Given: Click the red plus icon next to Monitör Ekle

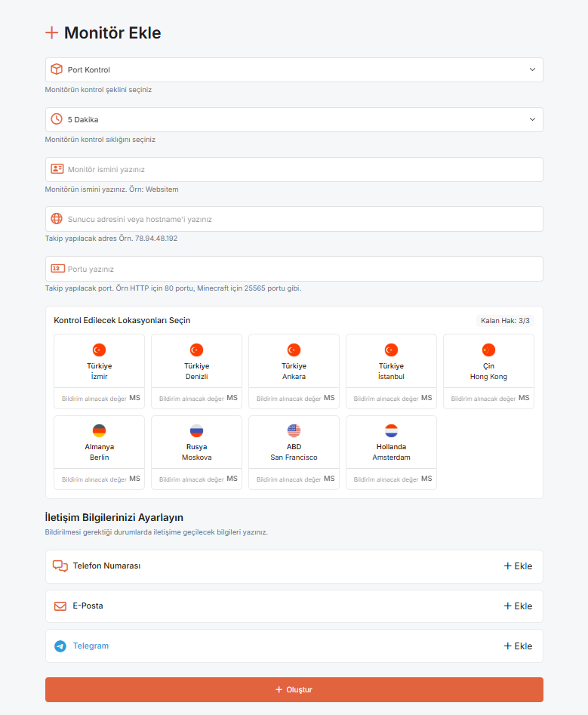Looking at the screenshot, I should [x=51, y=32].
